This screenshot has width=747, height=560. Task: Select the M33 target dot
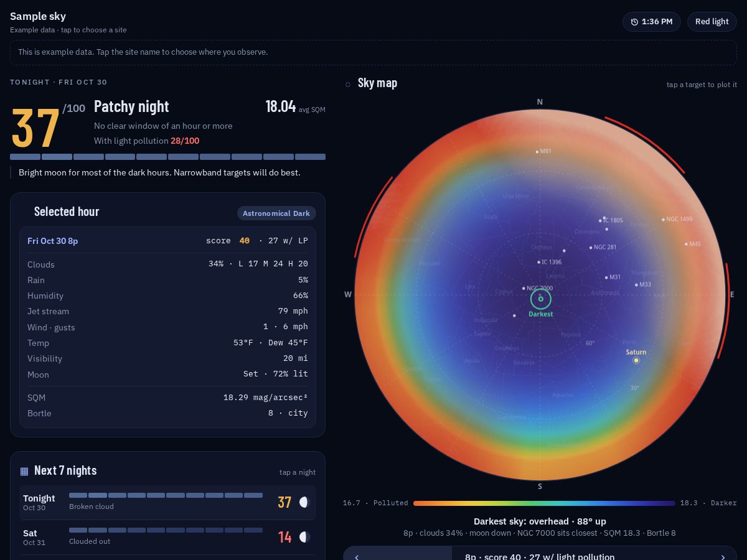636,285
